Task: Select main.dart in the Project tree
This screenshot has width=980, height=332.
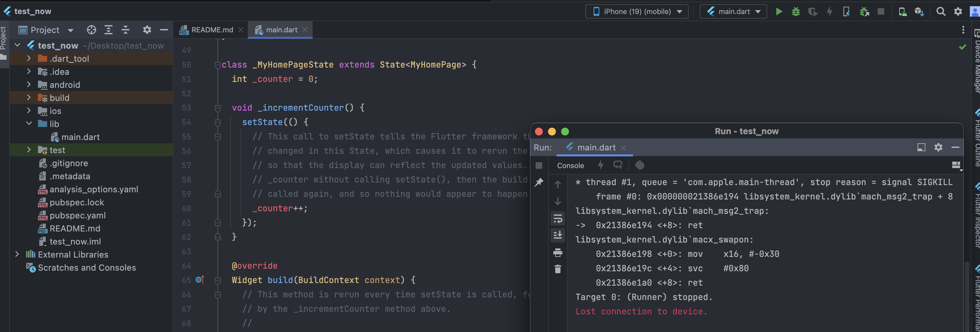Action: pyautogui.click(x=80, y=137)
